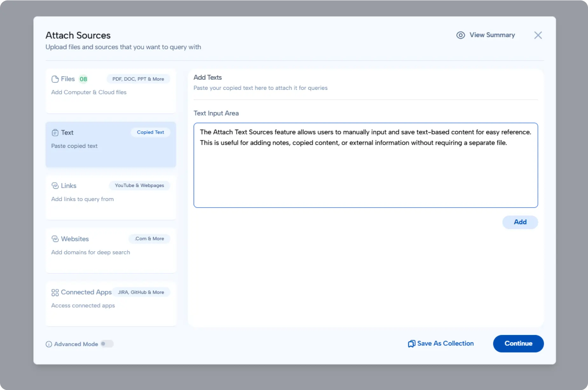This screenshot has height=390, width=588.
Task: Click the Connected Apps grid icon
Action: [55, 292]
